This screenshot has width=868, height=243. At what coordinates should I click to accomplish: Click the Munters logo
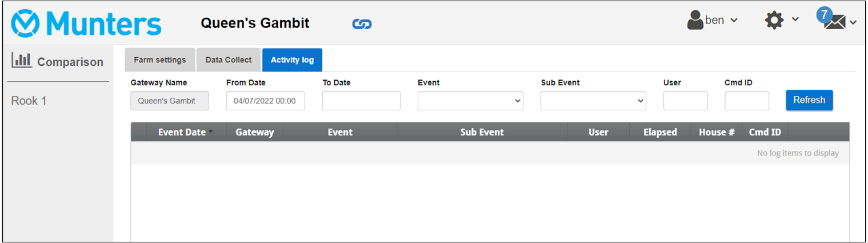86,24
